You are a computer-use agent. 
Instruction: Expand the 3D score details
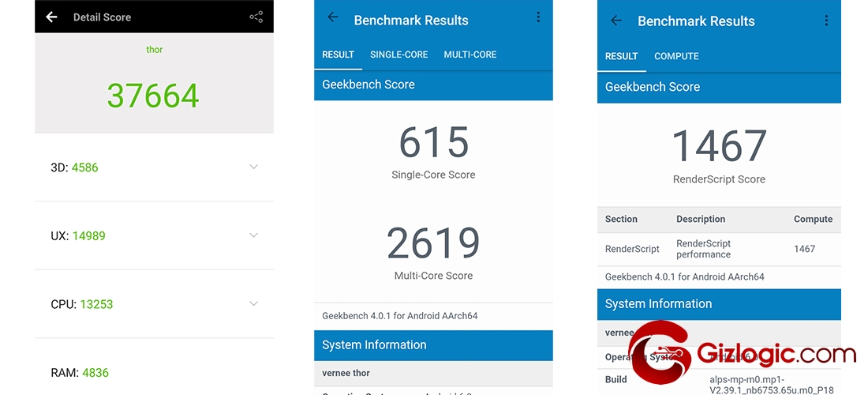click(x=253, y=167)
